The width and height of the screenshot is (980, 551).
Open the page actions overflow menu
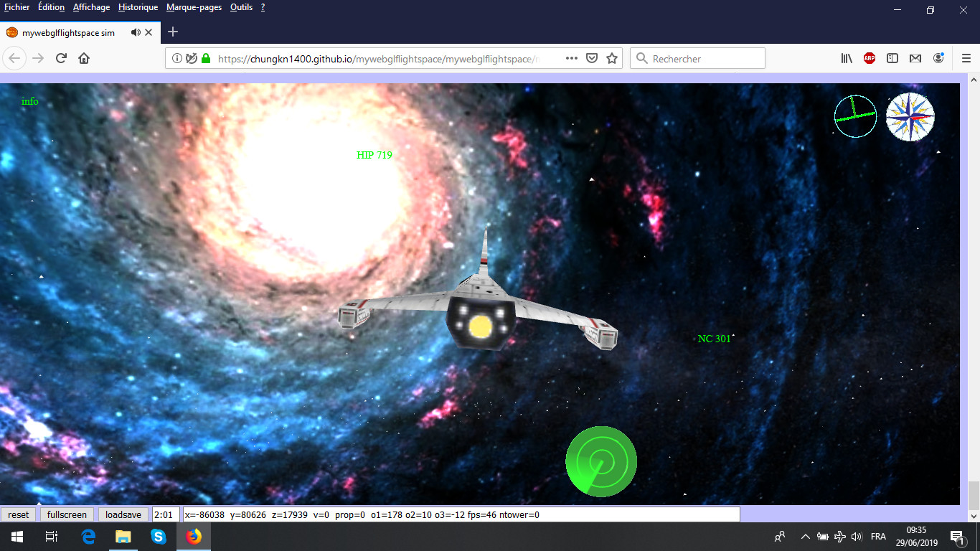point(572,58)
